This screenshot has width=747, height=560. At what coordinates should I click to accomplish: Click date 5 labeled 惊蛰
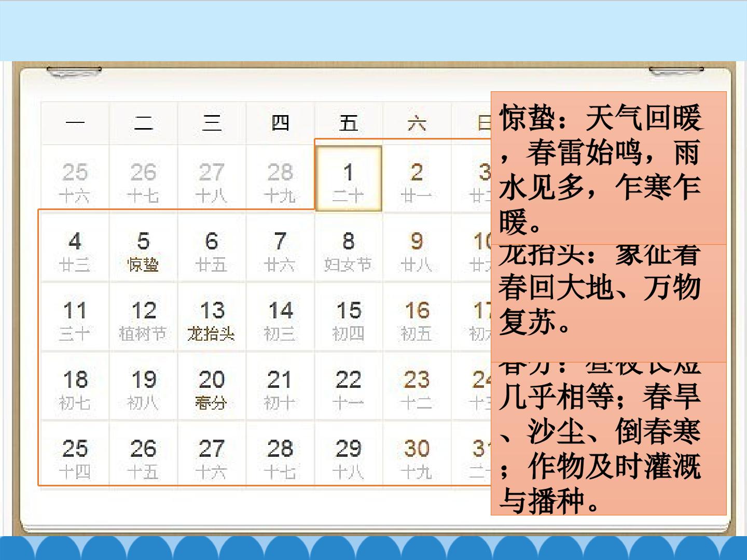click(x=143, y=248)
